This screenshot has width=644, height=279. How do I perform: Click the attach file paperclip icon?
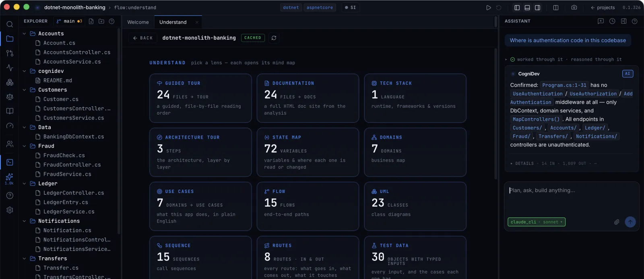pyautogui.click(x=617, y=222)
